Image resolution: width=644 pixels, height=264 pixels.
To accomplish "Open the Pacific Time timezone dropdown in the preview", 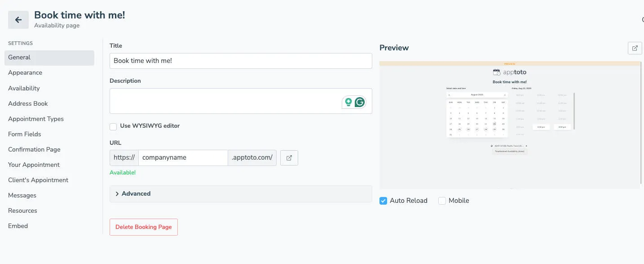I will coord(509,146).
